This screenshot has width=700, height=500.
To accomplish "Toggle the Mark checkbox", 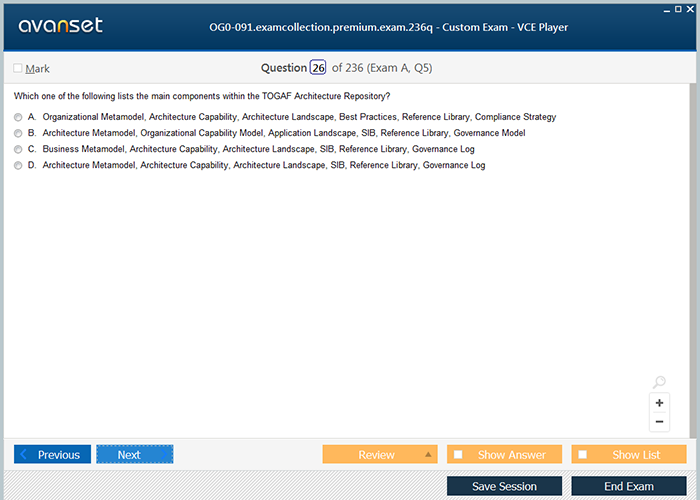I will tap(18, 69).
